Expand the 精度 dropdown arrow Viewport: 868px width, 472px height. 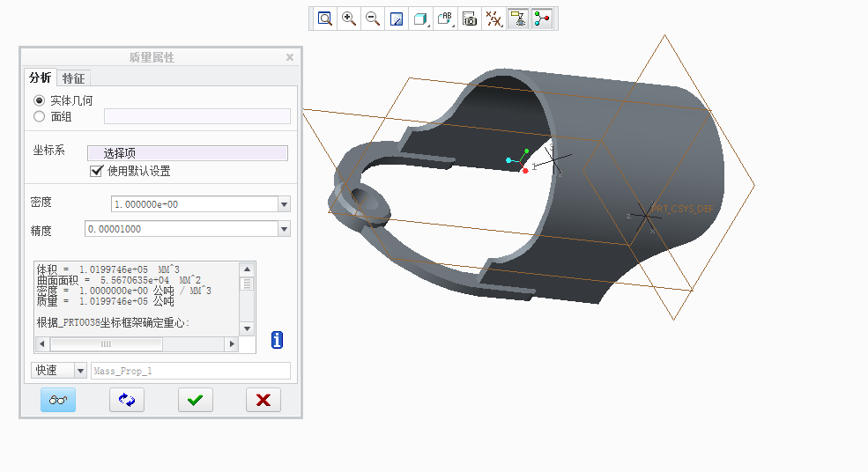(x=284, y=229)
